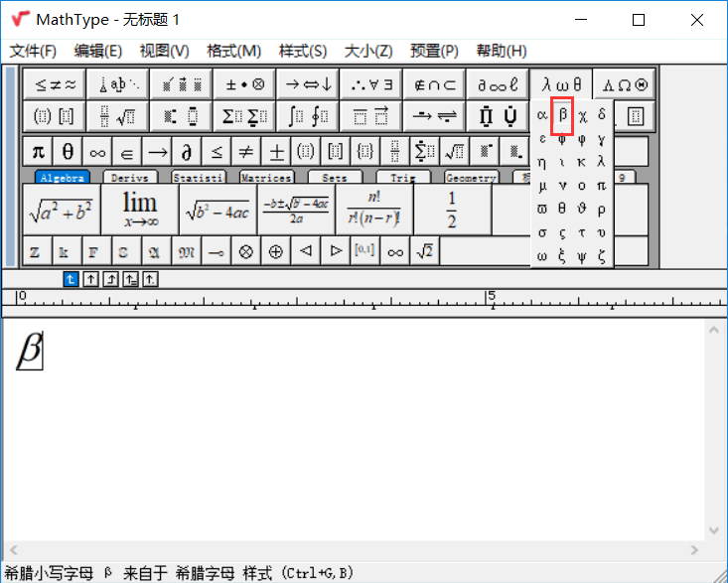The image size is (728, 583).
Task: Switch to the Matrices tab
Action: click(266, 178)
